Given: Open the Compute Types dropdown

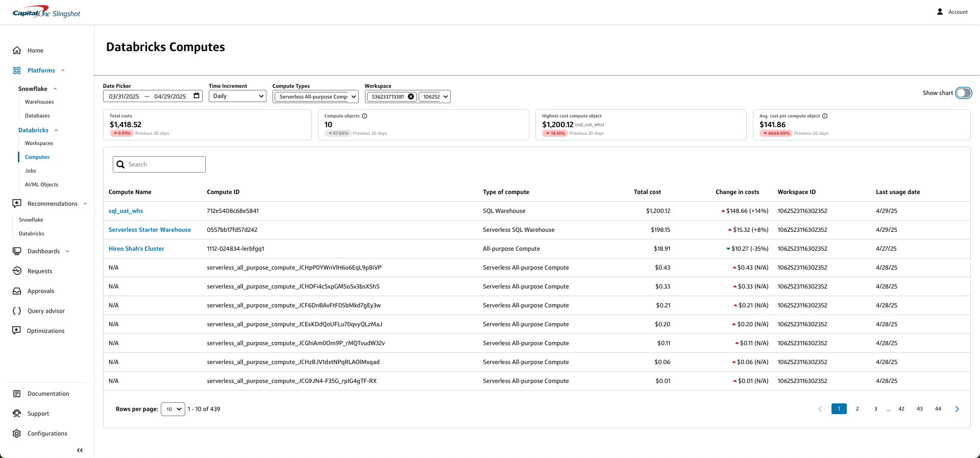Looking at the screenshot, I should pyautogui.click(x=315, y=97).
